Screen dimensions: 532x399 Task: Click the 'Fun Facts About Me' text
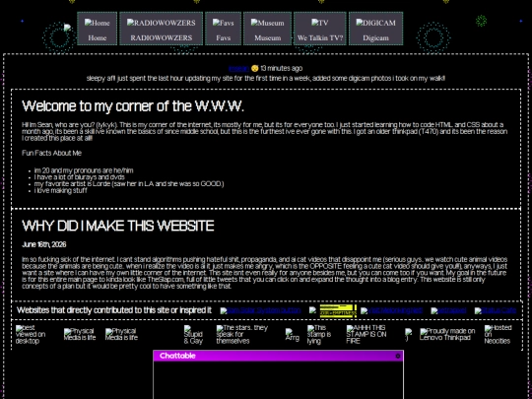click(51, 154)
